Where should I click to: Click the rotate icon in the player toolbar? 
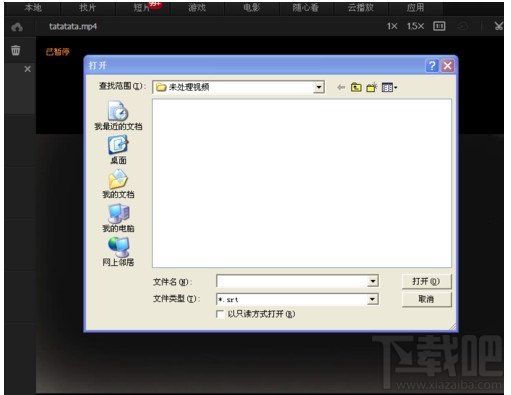pyautogui.click(x=463, y=26)
